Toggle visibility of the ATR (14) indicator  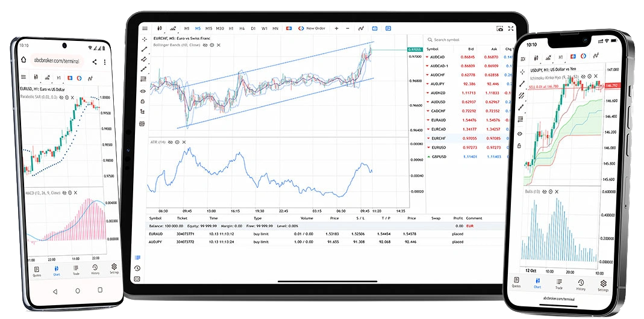pyautogui.click(x=170, y=142)
